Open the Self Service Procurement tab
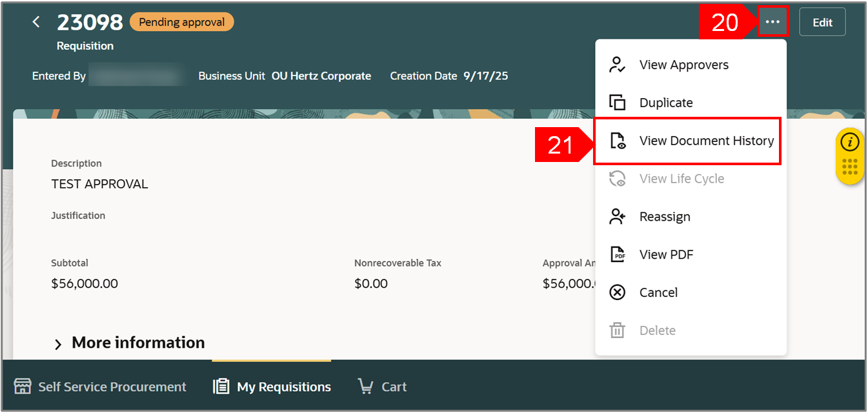Screen dimensions: 868x413 (x=112, y=387)
